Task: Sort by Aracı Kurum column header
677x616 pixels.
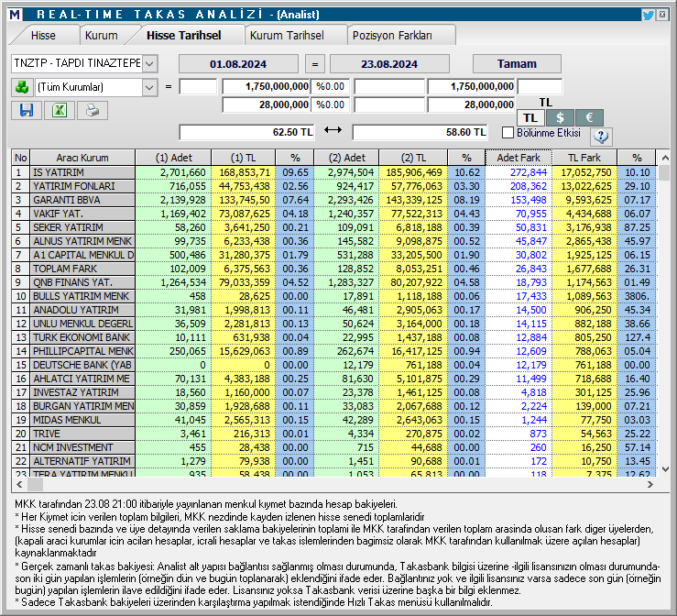Action: click(82, 158)
